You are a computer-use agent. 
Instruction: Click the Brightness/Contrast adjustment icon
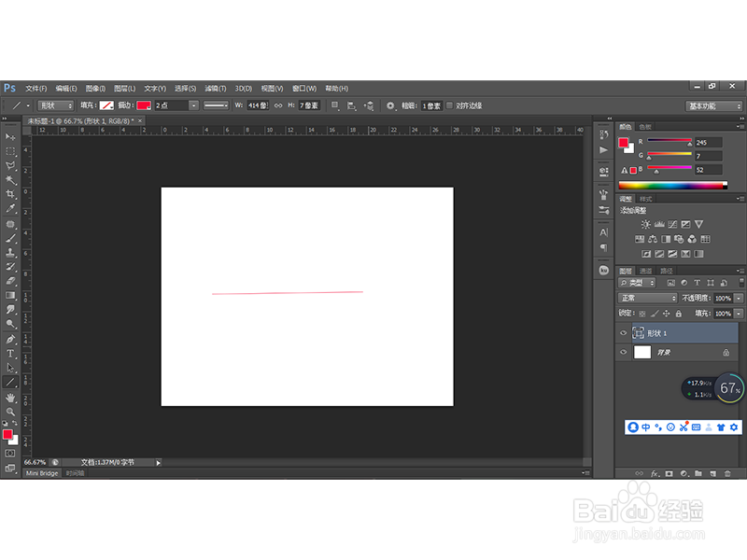pos(645,224)
